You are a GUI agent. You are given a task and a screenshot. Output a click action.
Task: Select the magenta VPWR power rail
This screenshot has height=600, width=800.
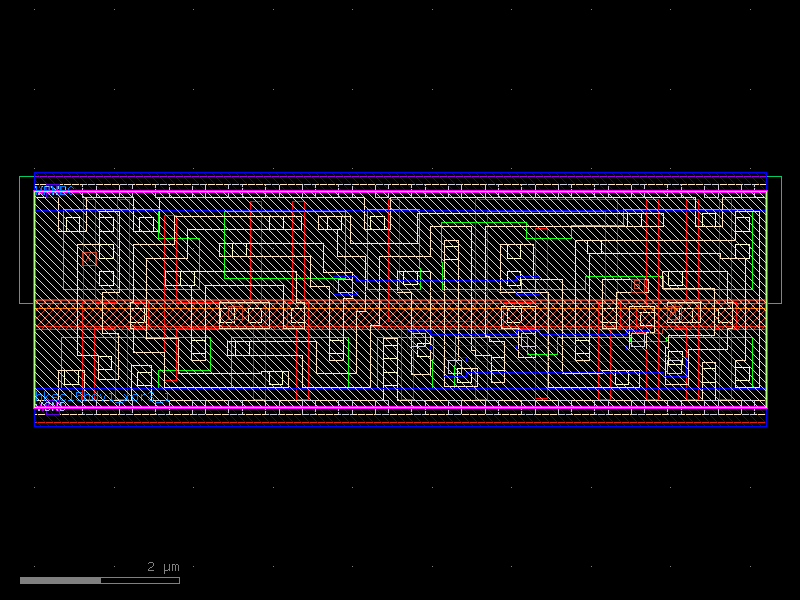400,189
